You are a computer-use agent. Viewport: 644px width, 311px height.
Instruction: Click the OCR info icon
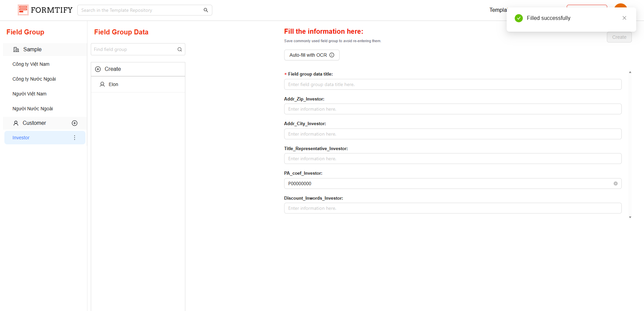tap(332, 55)
